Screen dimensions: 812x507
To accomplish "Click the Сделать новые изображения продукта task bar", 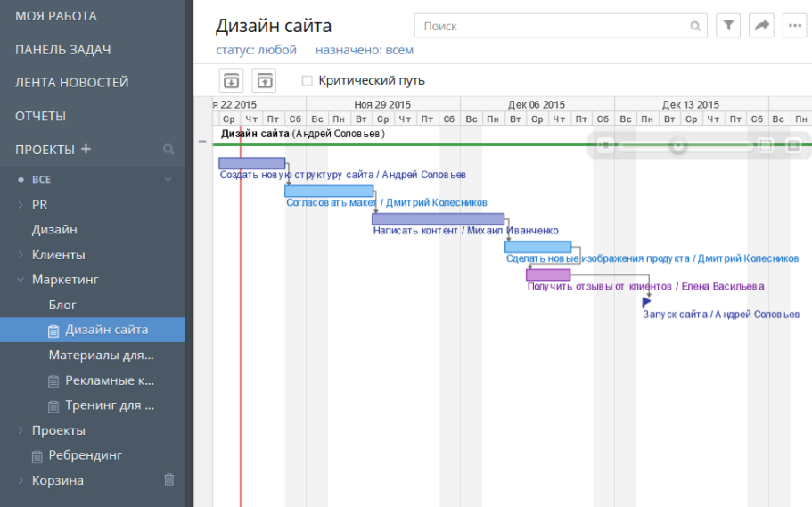I will click(x=538, y=247).
